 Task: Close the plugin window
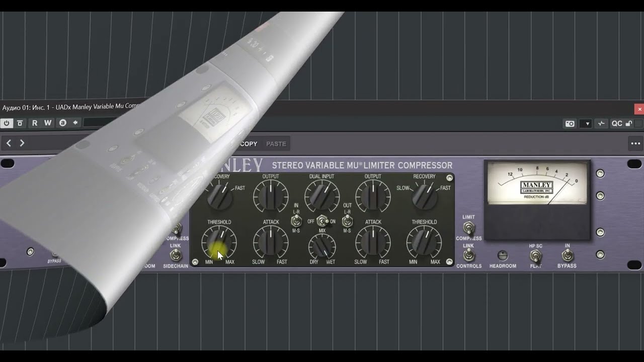click(639, 109)
